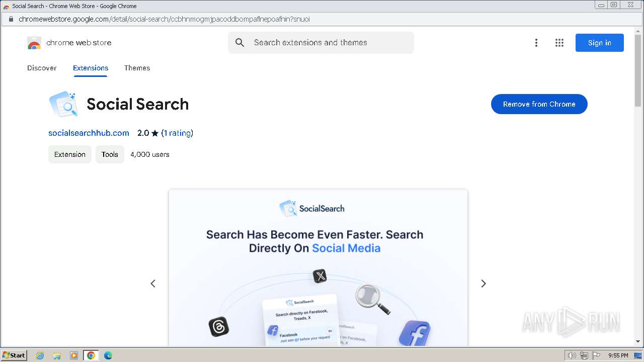Click Google Chrome taskbar icon
Screen dimensions: 644x362
point(91,355)
